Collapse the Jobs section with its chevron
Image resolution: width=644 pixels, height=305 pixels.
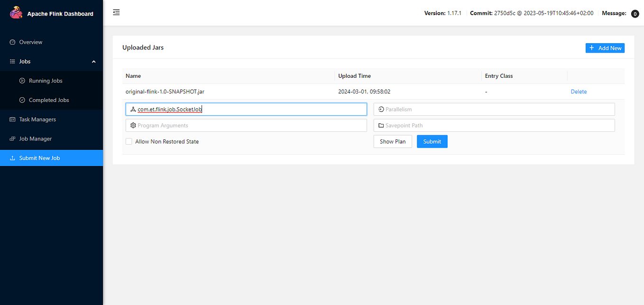(x=93, y=61)
